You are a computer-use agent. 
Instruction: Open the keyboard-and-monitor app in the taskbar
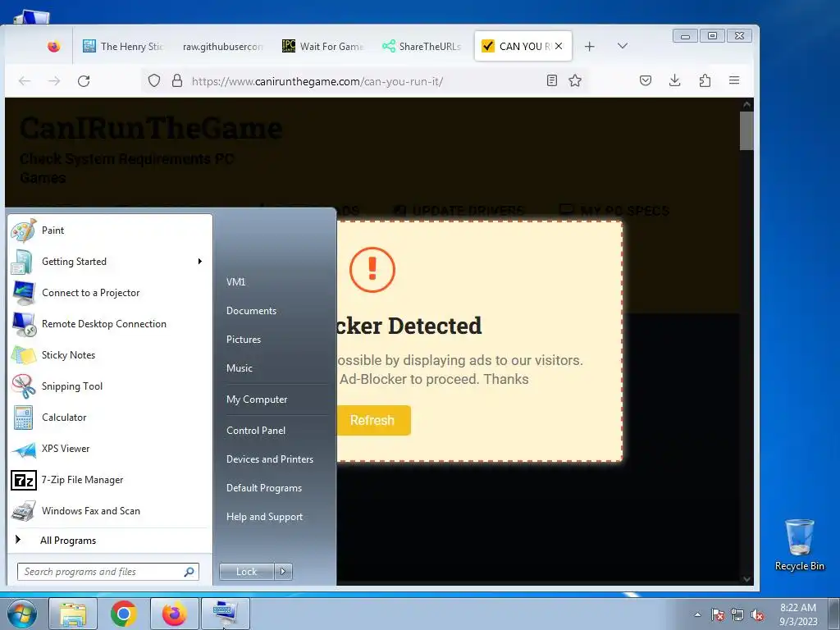[x=226, y=614]
